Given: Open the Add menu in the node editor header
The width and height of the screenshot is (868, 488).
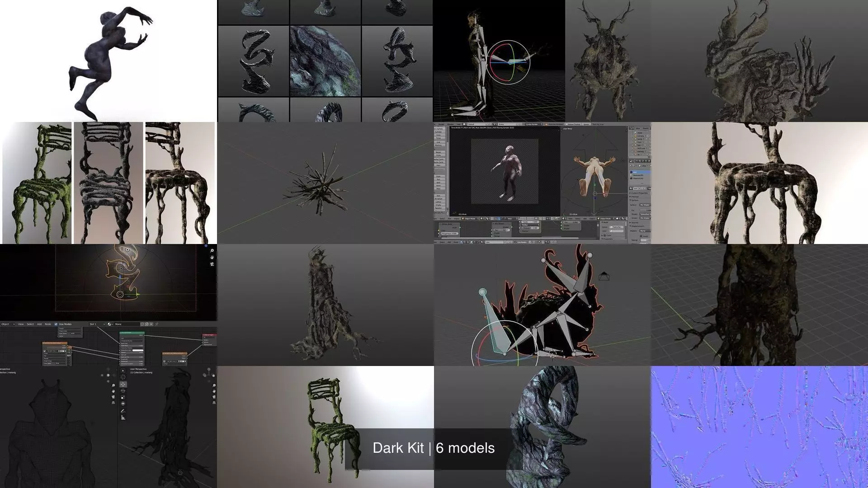Looking at the screenshot, I should click(x=39, y=324).
